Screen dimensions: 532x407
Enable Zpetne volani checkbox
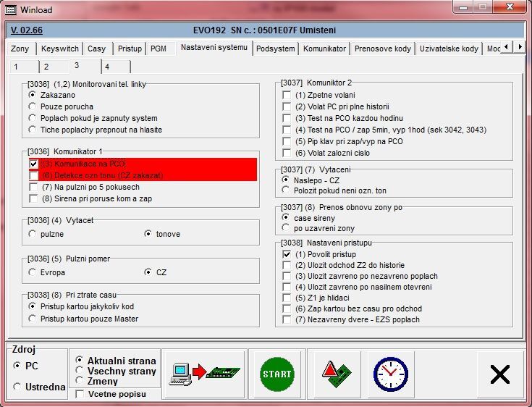point(287,95)
